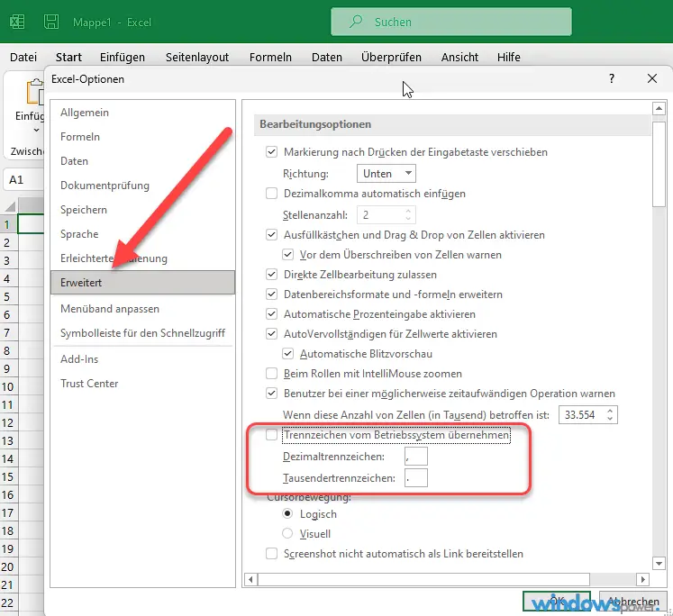Select the Visuell cursor movement radio

tap(287, 534)
